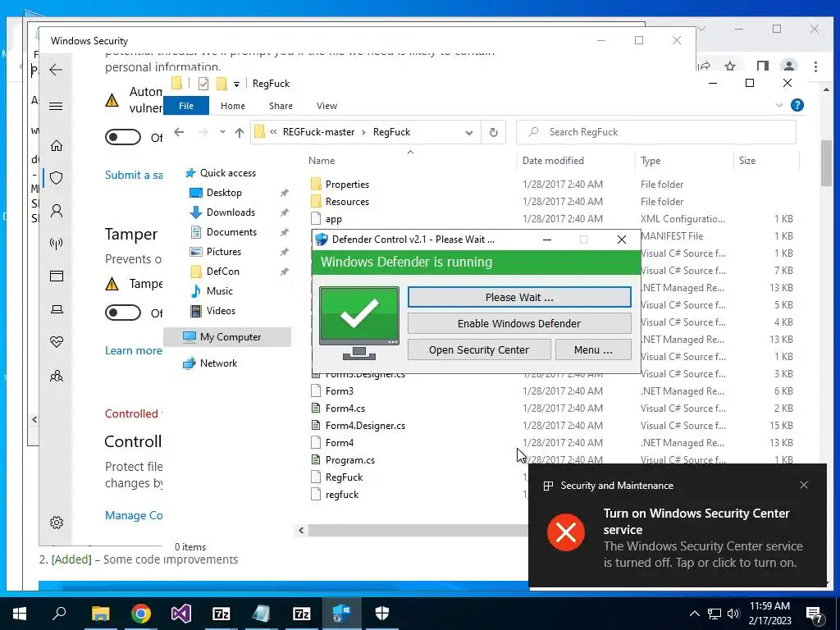Click Enable Windows Defender button
The image size is (840, 630).
[x=519, y=323]
